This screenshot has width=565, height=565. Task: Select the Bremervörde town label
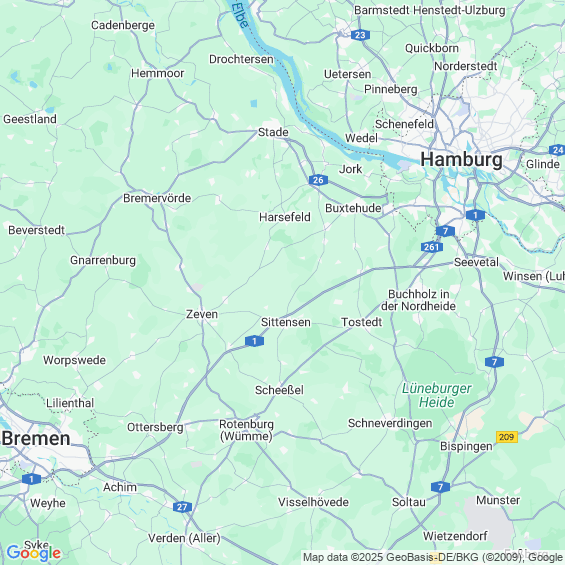(x=157, y=198)
